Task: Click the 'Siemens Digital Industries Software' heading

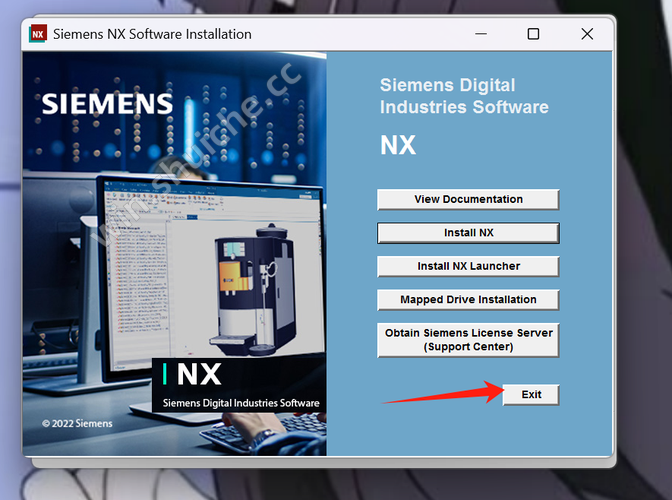Action: 464,96
